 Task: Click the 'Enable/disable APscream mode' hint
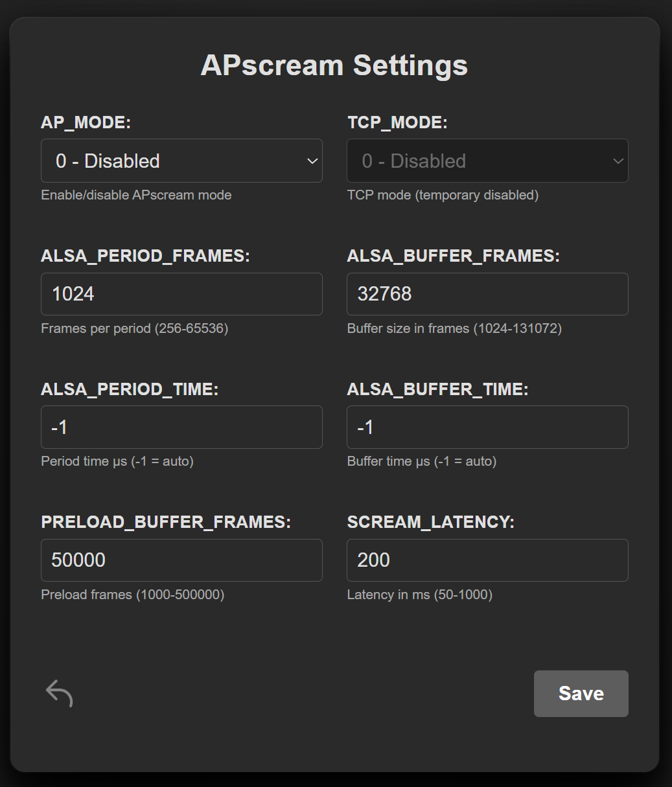point(136,195)
